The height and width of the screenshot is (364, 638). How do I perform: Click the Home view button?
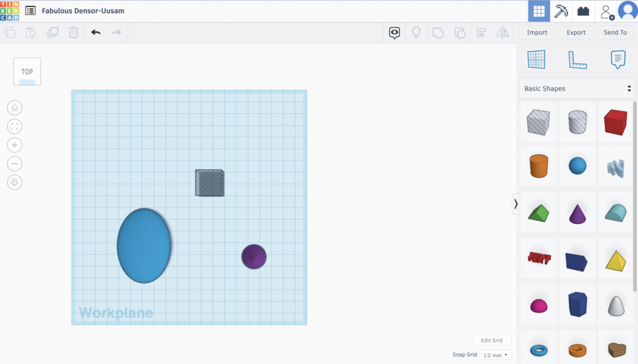click(x=15, y=108)
